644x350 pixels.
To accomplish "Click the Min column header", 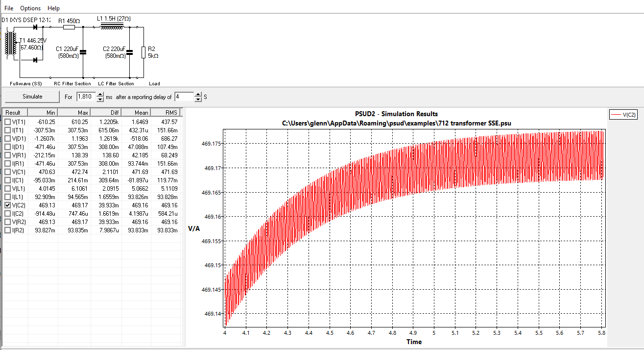I will [x=43, y=112].
